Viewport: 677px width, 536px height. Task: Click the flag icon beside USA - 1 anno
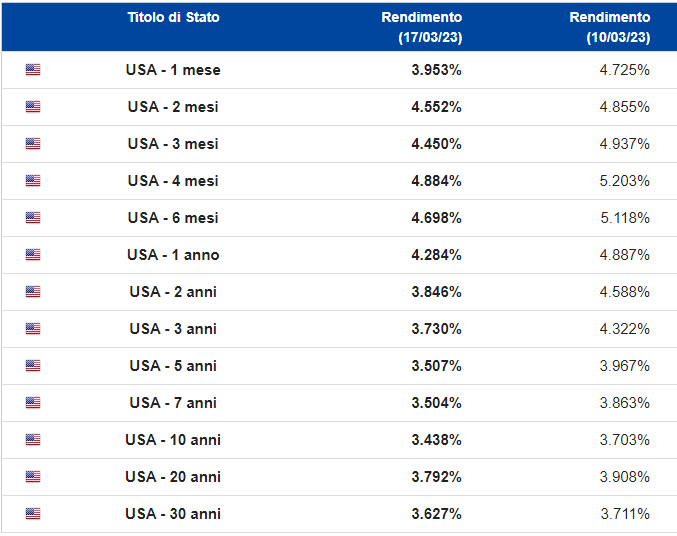(33, 255)
